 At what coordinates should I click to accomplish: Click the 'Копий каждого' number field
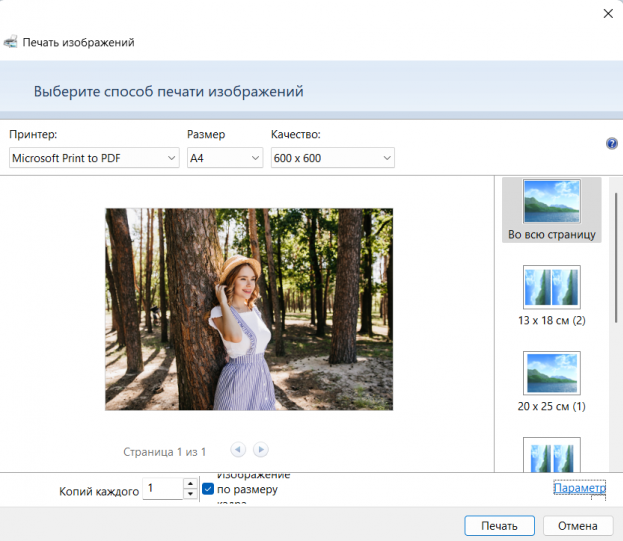(162, 489)
